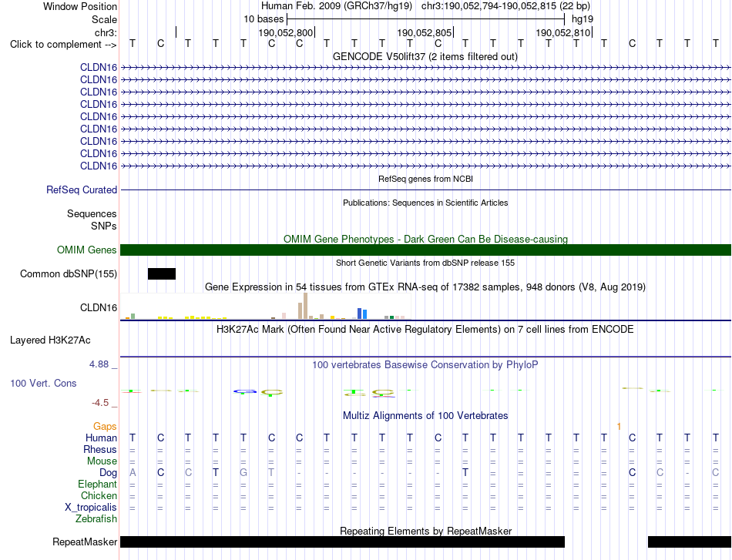This screenshot has height=560, width=732.
Task: Click the orange Gaps label
Action: click(x=105, y=427)
